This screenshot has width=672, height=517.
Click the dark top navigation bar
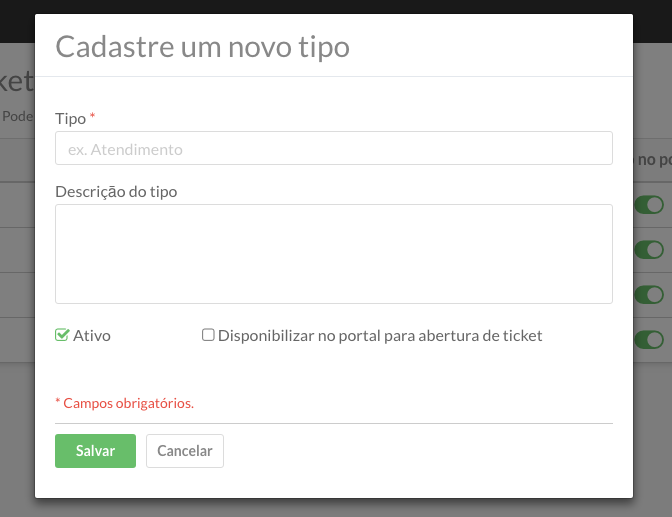click(336, 6)
